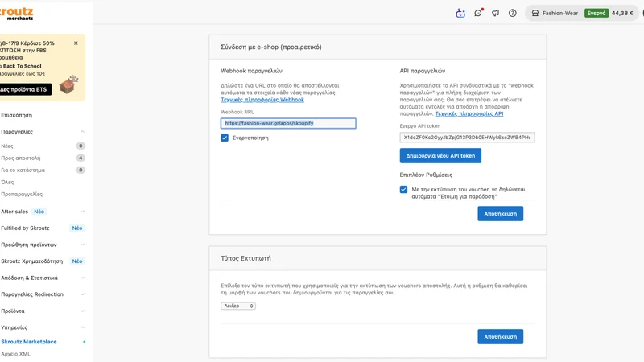This screenshot has height=362, width=644.
Task: Expand the Απόδοση & Στατιστικά section
Action: 82,278
